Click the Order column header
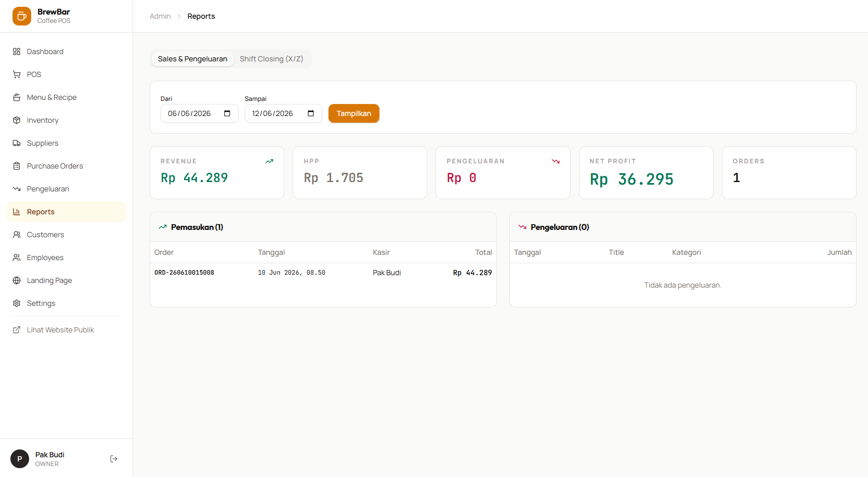868x477 pixels. point(164,252)
